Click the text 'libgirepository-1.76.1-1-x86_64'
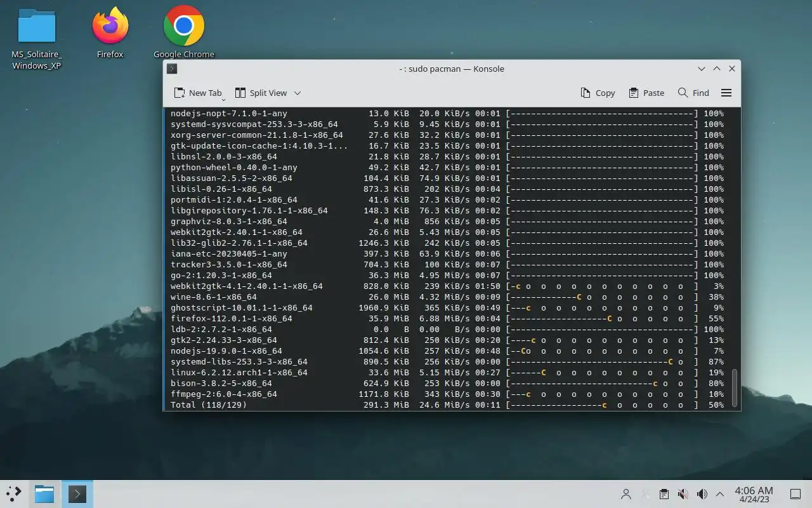The height and width of the screenshot is (508, 812). 249,211
